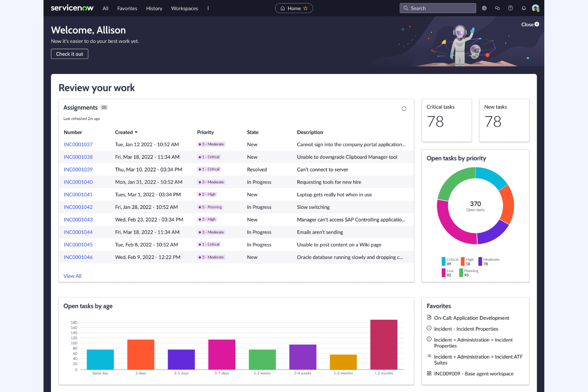Open the Created column sort dropdown
Screen dimensions: 588x392
136,132
